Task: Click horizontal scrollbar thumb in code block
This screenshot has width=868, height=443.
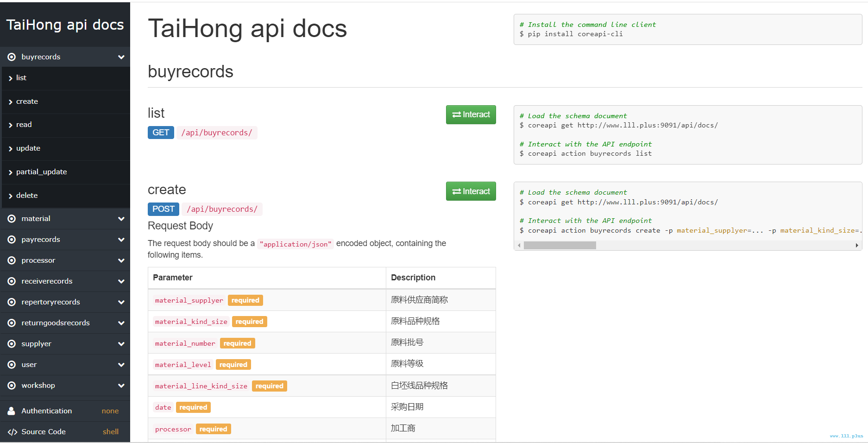Action: pyautogui.click(x=560, y=246)
